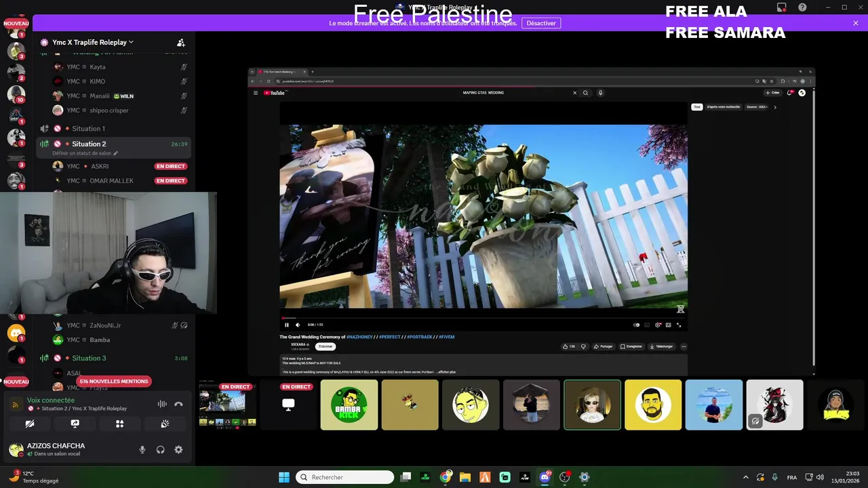Select the first EN DIRECT stream thumbnail
Viewport: 868px width, 488px height.
[x=227, y=405]
